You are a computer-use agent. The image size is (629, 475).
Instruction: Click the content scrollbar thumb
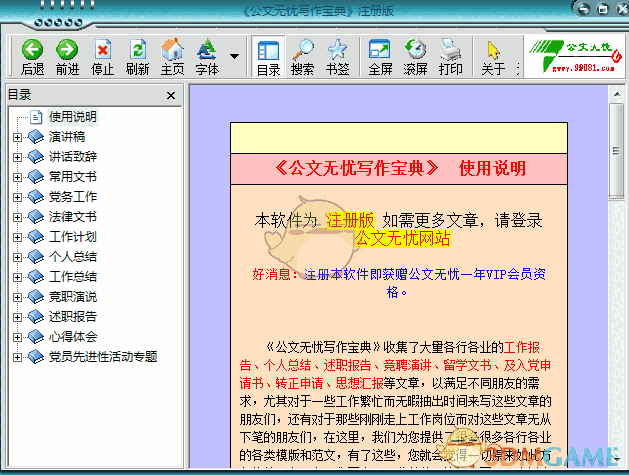click(x=616, y=150)
